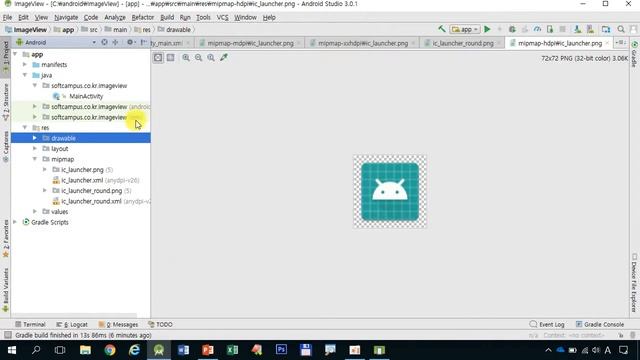Open the Navigate menu

[66, 18]
